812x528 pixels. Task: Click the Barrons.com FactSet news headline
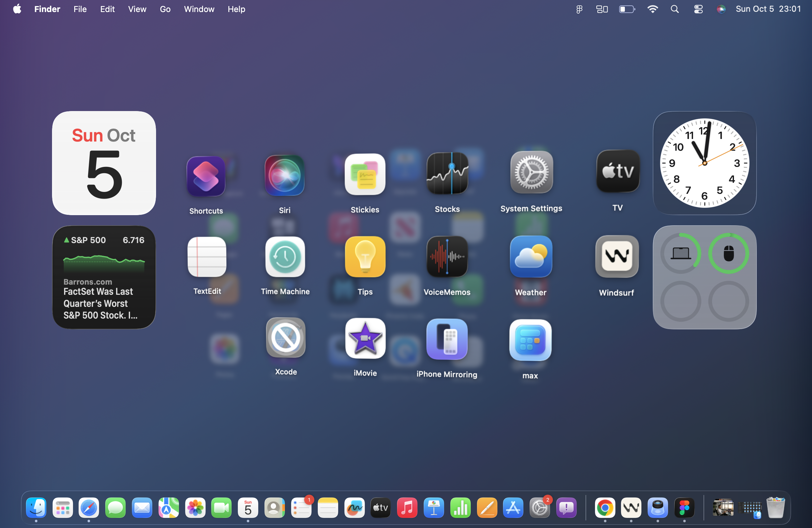coord(100,303)
